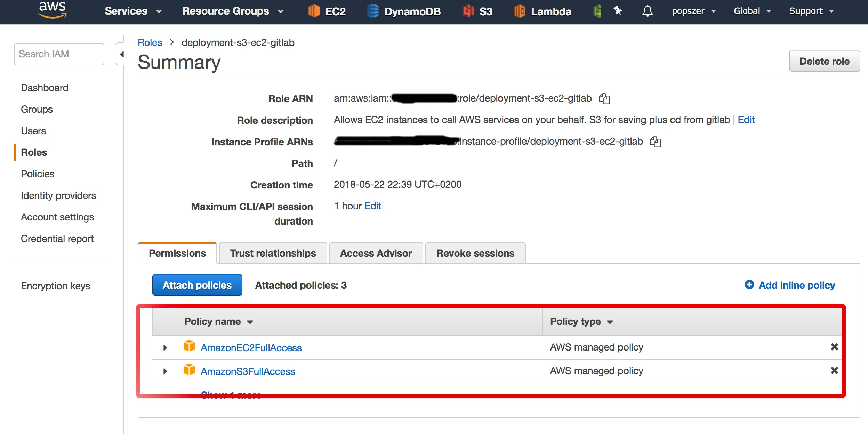The height and width of the screenshot is (434, 868).
Task: Copy the Role ARN using the copy icon
Action: [x=604, y=98]
